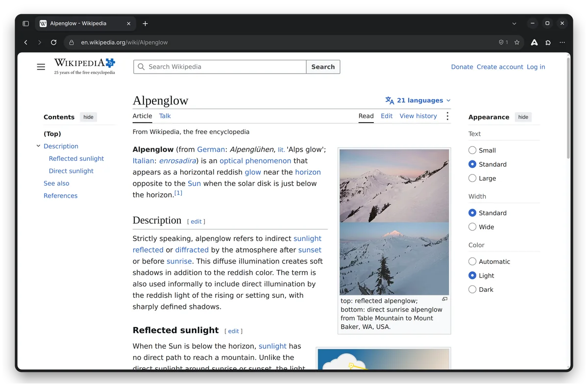Open the sunrise link

[x=179, y=261]
